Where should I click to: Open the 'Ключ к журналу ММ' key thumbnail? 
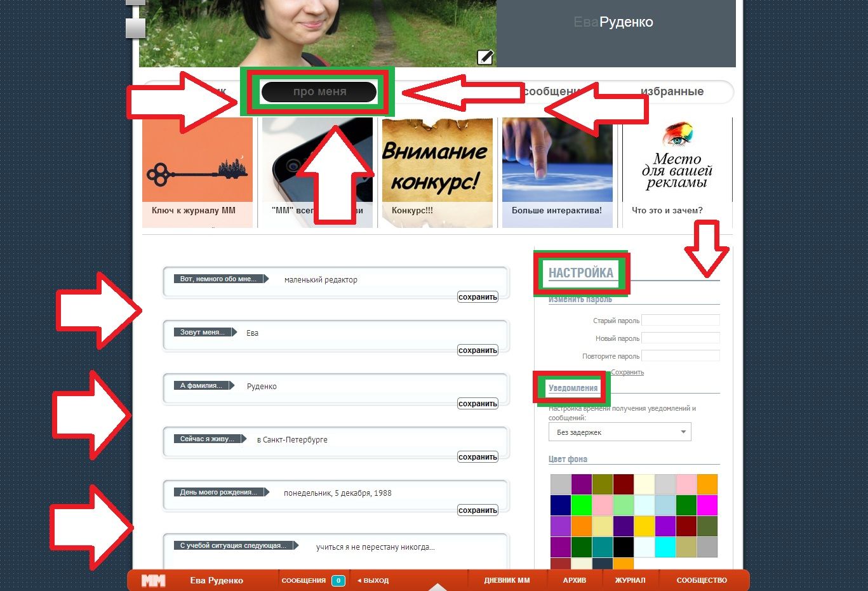(197, 166)
